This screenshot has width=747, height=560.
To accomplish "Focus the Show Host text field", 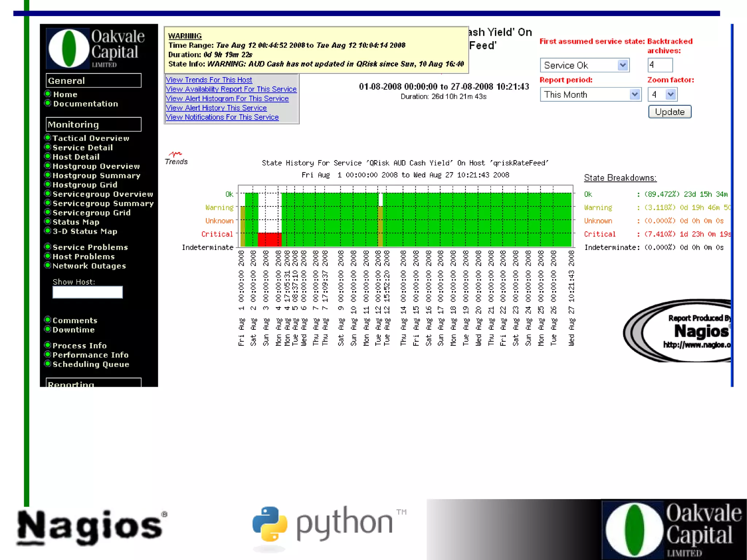I will tap(88, 292).
